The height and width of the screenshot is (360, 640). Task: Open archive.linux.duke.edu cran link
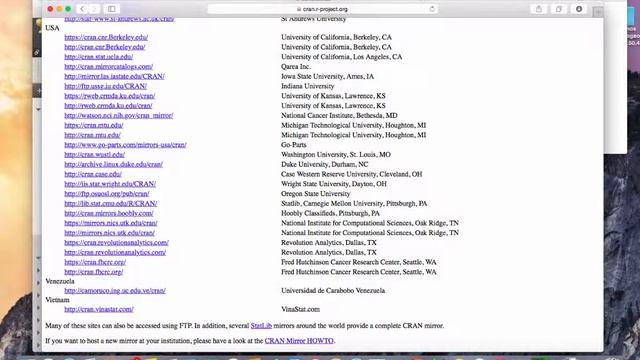(x=113, y=164)
